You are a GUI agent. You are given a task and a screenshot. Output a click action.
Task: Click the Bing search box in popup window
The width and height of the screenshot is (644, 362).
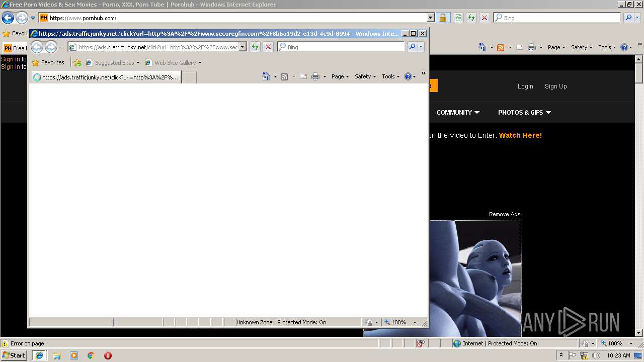click(x=341, y=47)
